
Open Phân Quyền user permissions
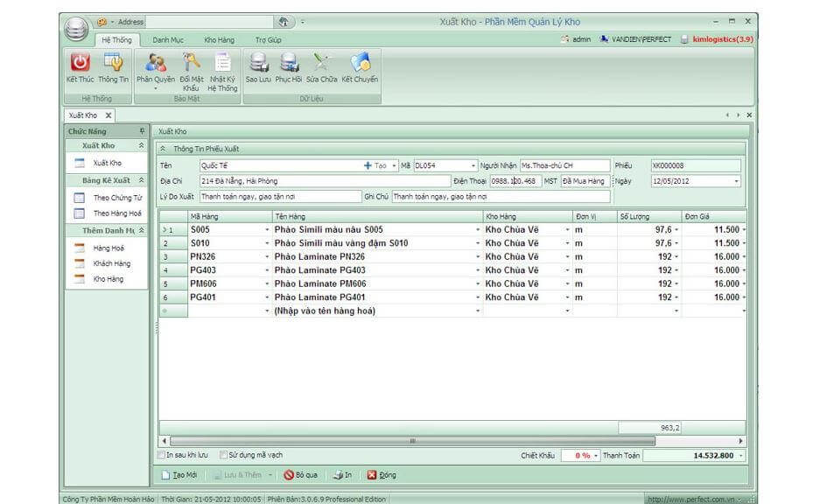pos(156,63)
